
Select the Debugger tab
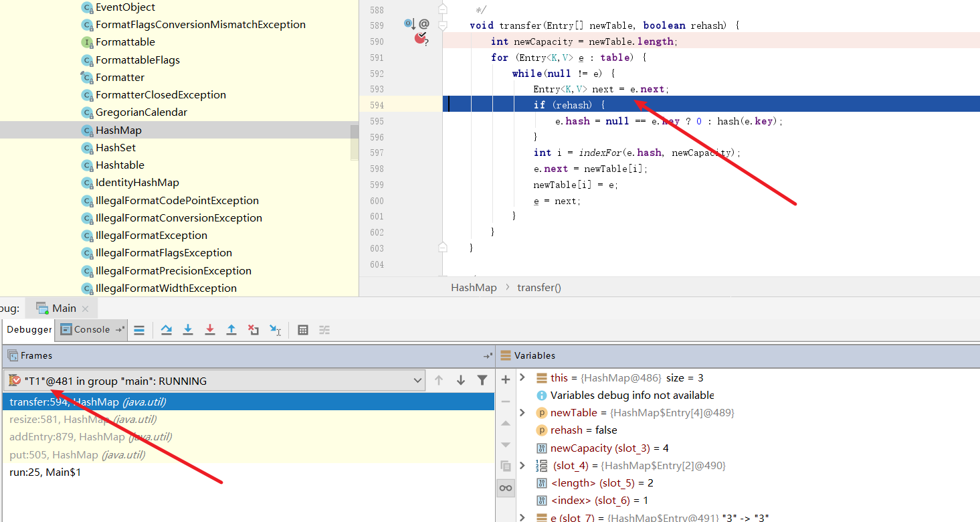29,329
